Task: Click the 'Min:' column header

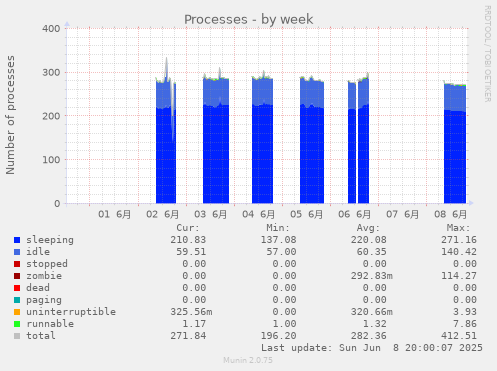Action: pos(278,228)
